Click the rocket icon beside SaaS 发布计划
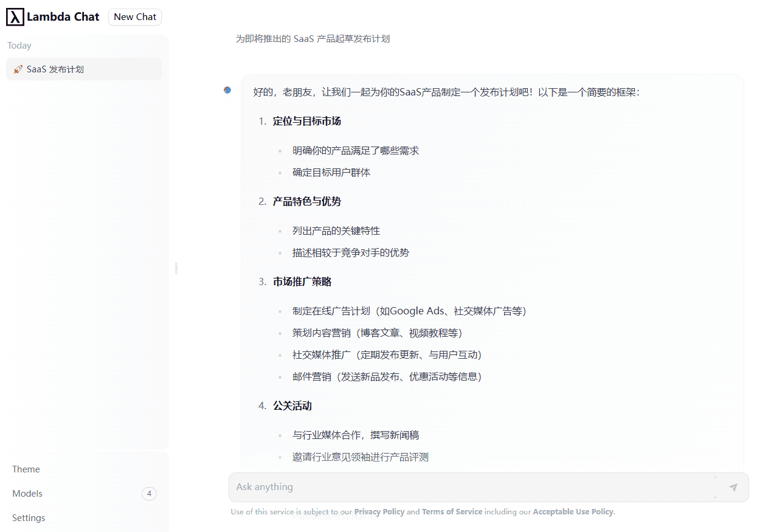The image size is (757, 532). 18,69
